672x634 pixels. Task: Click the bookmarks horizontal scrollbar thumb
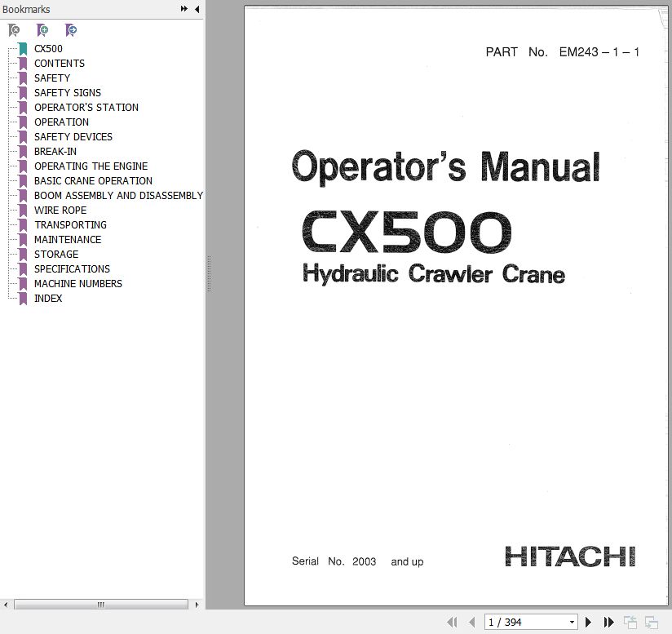coord(100,605)
